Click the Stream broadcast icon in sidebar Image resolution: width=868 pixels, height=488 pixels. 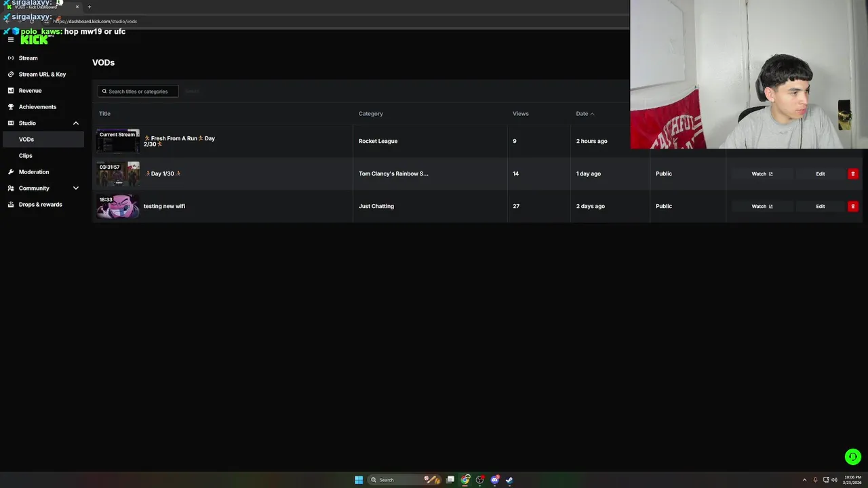[x=11, y=58]
